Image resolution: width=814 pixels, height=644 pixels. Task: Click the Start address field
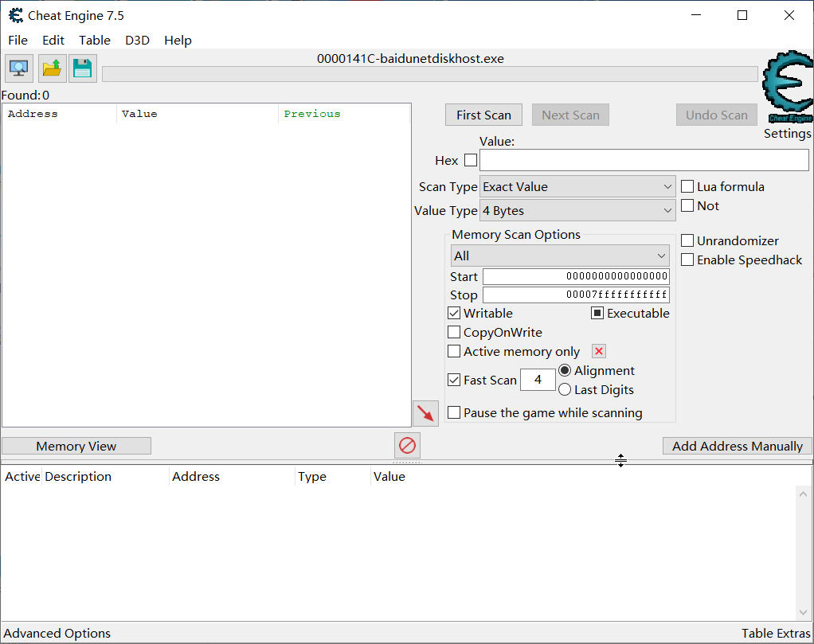pos(576,276)
